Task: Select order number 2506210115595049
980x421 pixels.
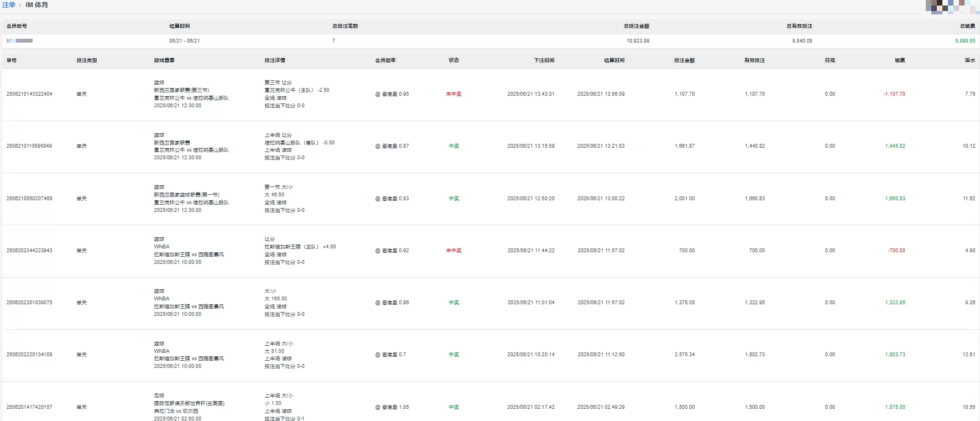Action: click(x=29, y=146)
